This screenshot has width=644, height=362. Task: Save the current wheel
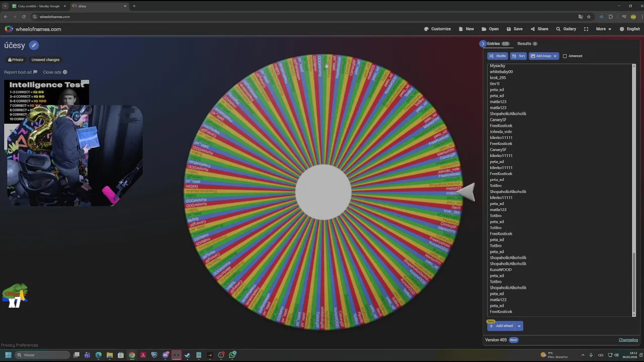click(515, 29)
